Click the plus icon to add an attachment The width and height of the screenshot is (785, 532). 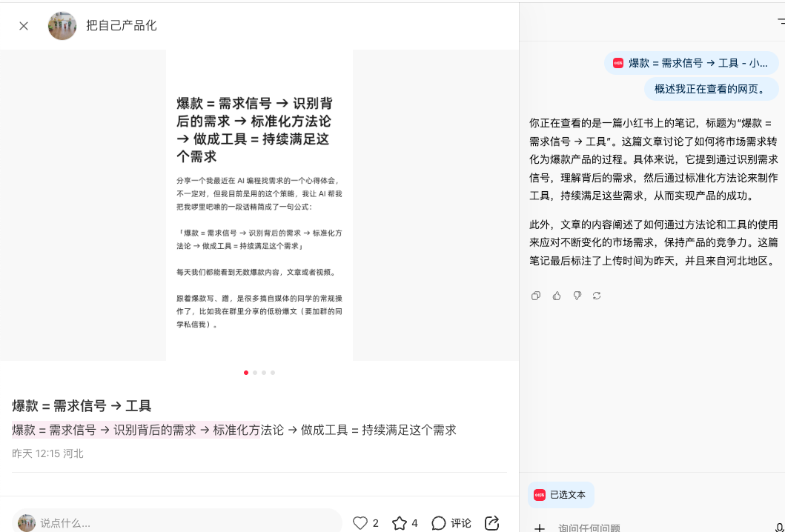pos(540,528)
